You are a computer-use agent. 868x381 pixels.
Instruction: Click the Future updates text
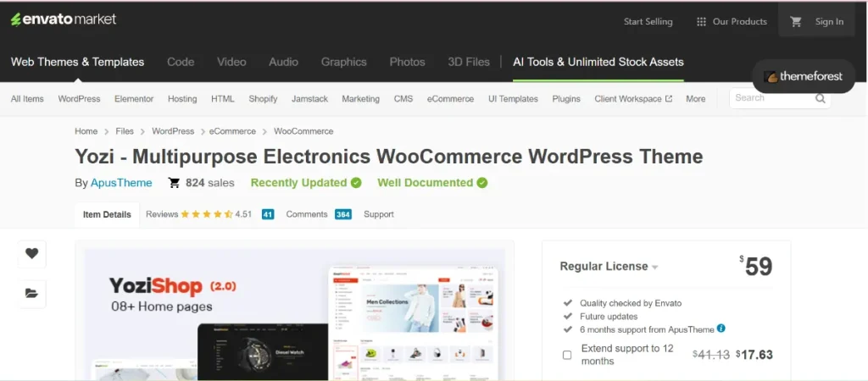tap(609, 317)
